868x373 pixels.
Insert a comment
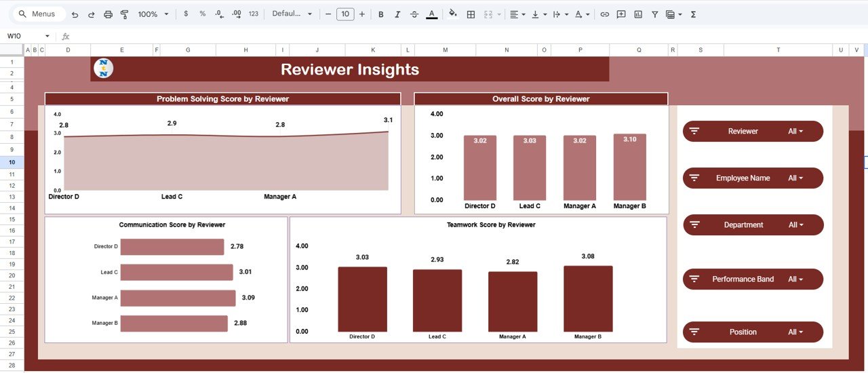[x=621, y=14]
